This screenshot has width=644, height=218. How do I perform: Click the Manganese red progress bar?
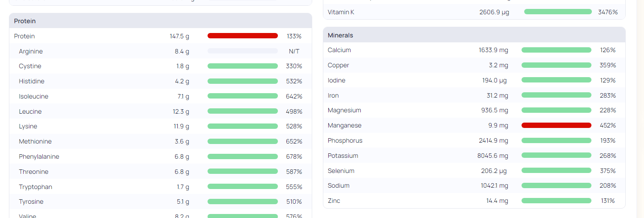click(556, 125)
